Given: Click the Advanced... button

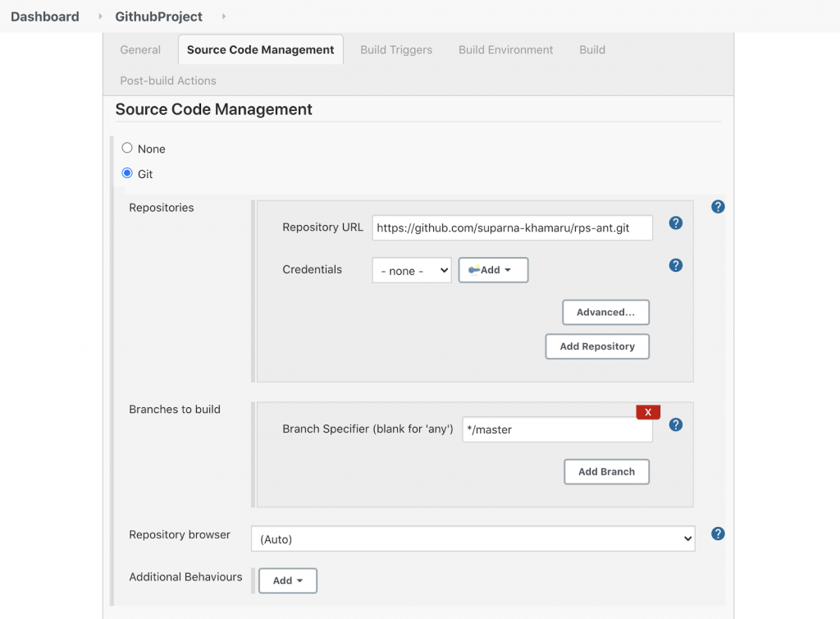Looking at the screenshot, I should (605, 312).
